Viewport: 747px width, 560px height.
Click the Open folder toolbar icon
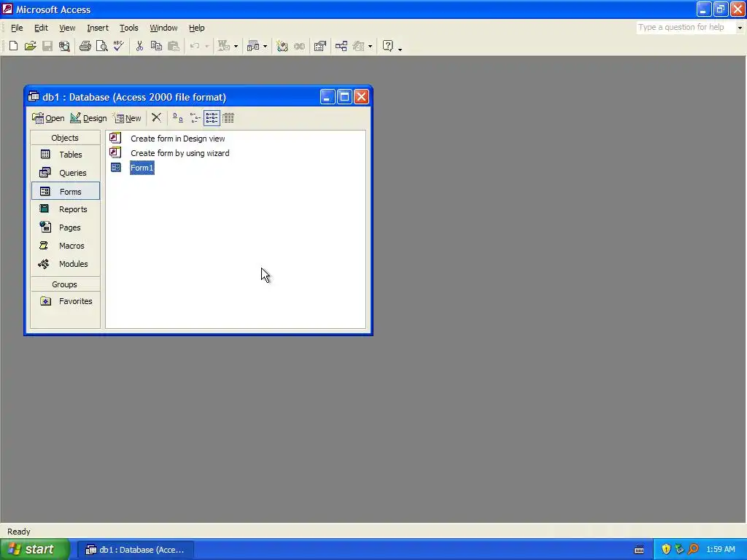coord(31,46)
